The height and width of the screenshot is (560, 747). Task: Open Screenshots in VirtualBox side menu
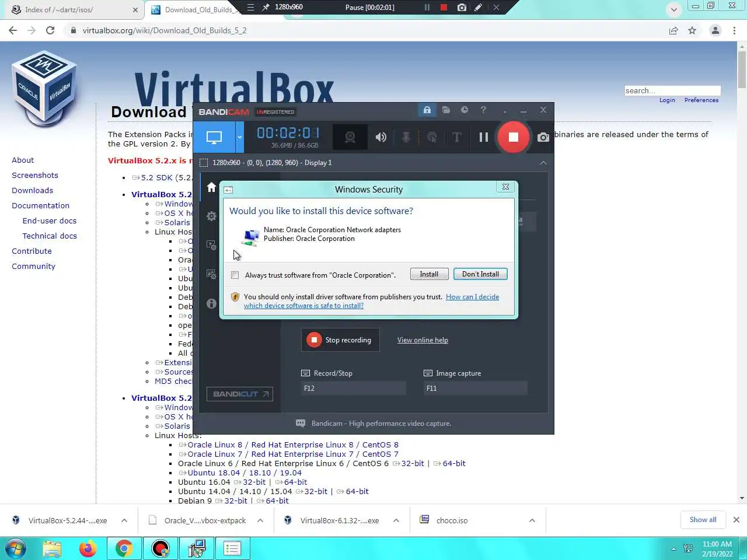click(35, 175)
